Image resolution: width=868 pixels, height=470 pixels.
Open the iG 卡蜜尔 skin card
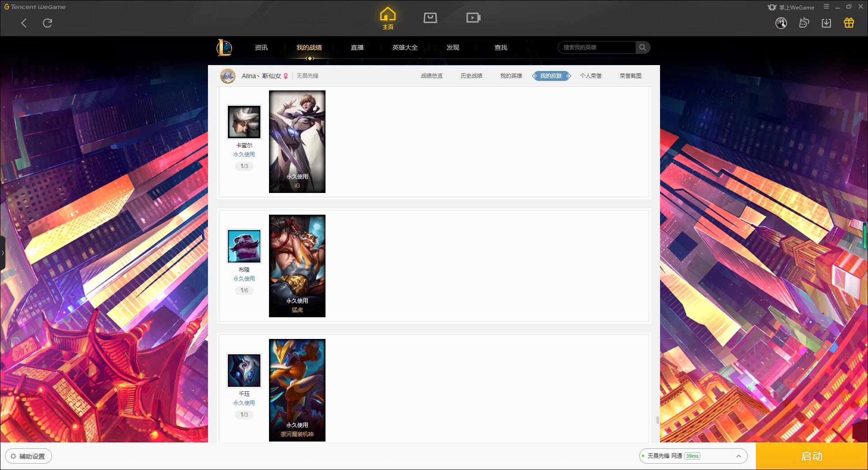point(297,141)
